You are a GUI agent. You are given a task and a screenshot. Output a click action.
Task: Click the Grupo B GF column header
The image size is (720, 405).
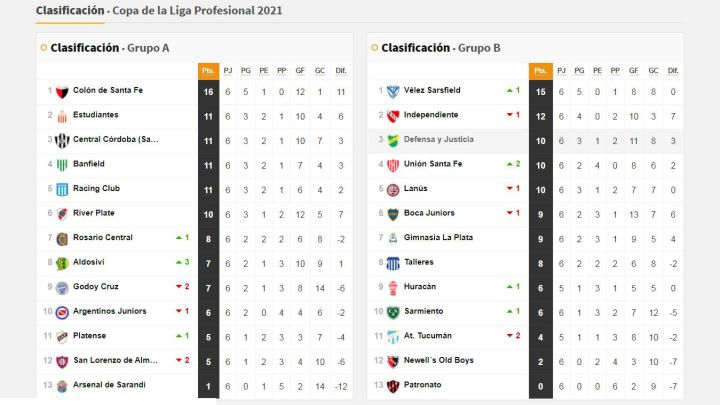[x=634, y=71]
